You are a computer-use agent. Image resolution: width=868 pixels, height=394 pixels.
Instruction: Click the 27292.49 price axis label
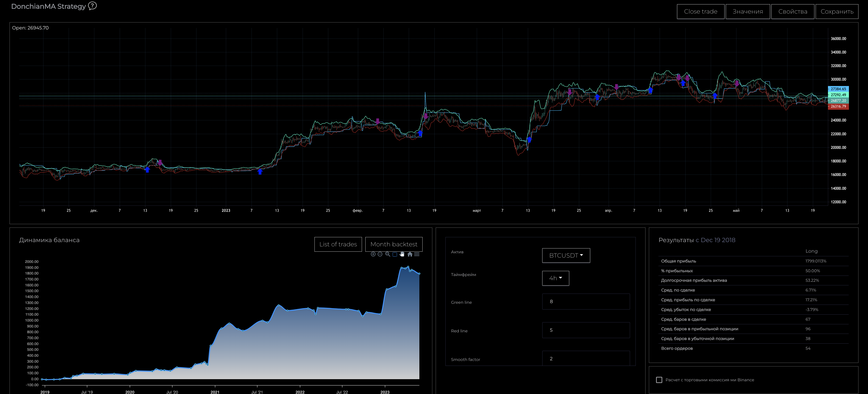click(x=838, y=95)
